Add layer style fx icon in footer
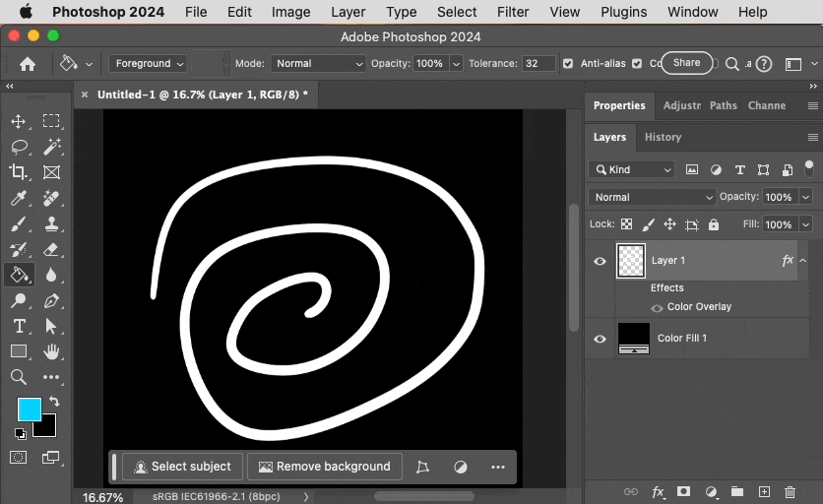Viewport: 823px width, 504px height. point(658,492)
